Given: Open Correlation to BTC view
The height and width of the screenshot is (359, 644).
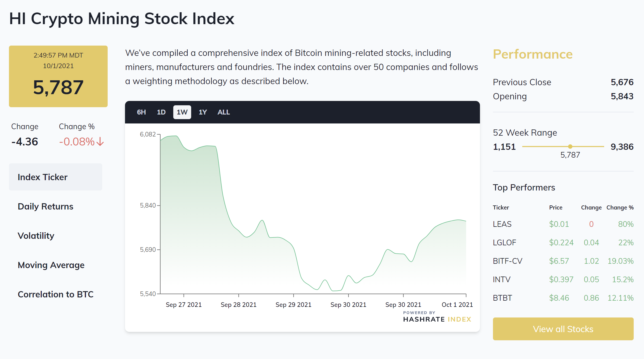Looking at the screenshot, I should point(55,294).
